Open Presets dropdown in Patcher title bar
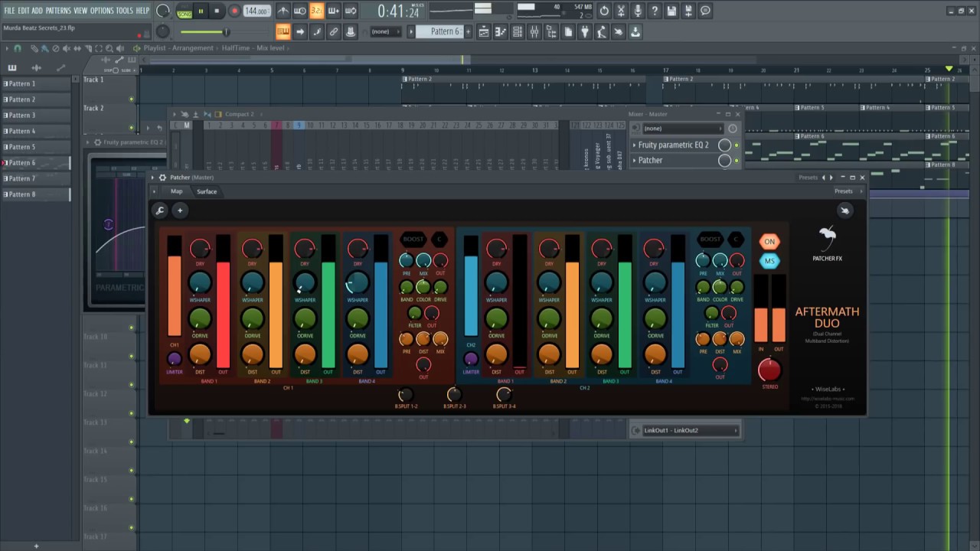 point(808,178)
